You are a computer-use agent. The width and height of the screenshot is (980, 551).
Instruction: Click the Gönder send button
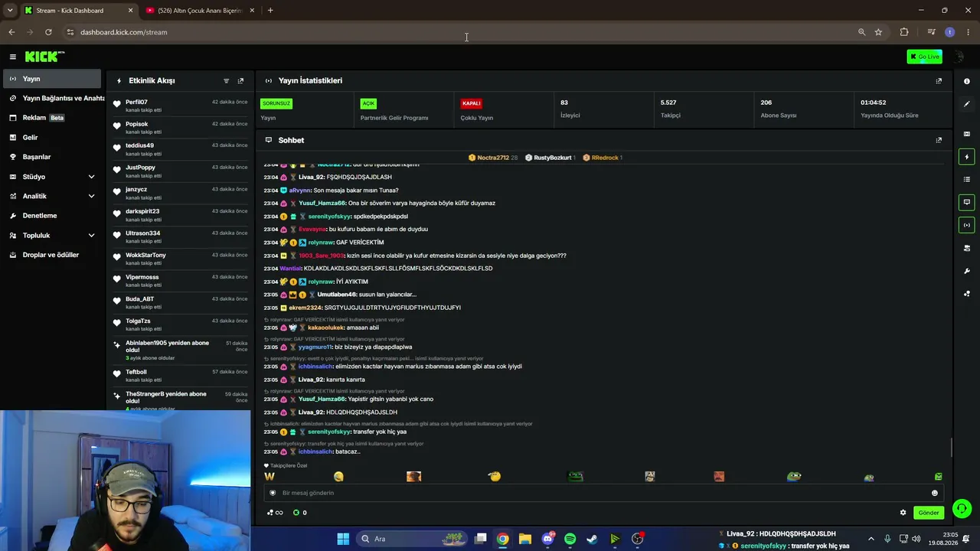928,513
